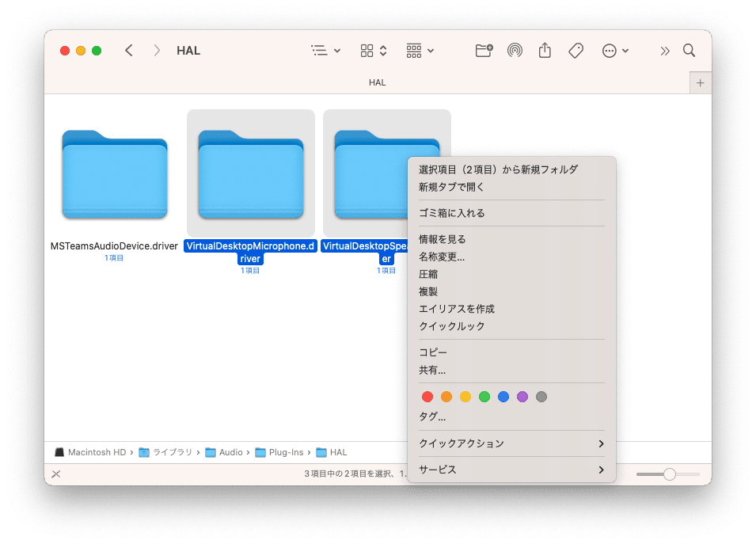This screenshot has width=756, height=544.
Task: Open the Finder search magnifier
Action: tap(689, 51)
